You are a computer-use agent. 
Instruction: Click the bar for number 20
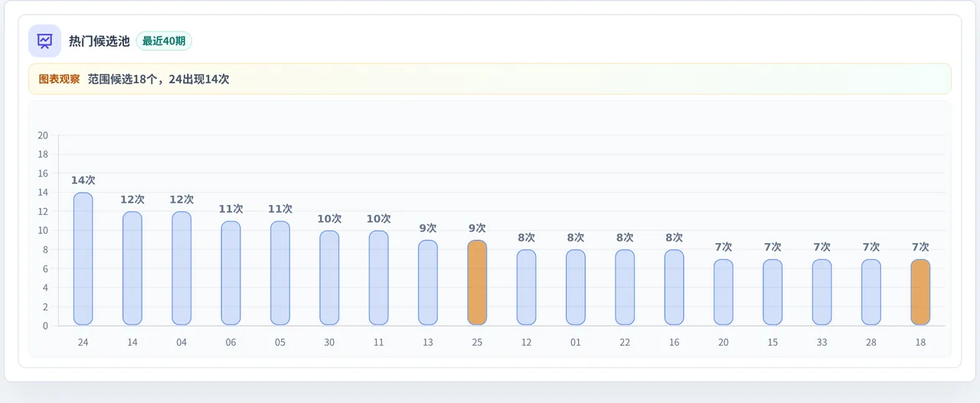coord(724,292)
